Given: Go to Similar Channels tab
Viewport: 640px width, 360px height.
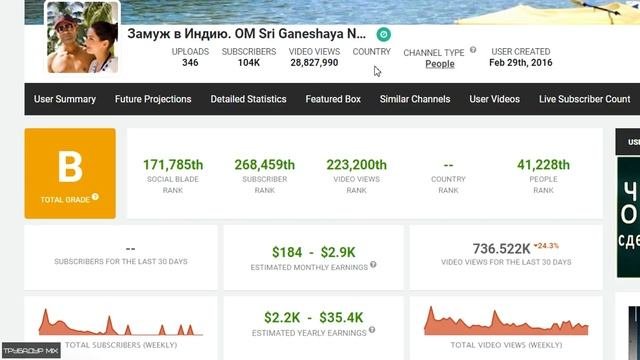Looking at the screenshot, I should click(415, 99).
